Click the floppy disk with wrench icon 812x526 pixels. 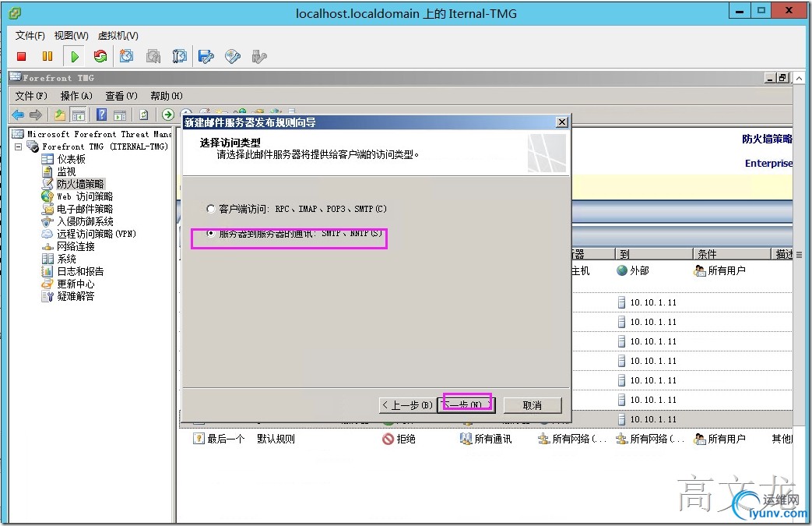(x=206, y=56)
